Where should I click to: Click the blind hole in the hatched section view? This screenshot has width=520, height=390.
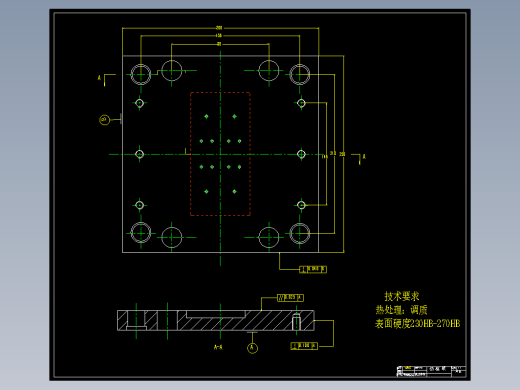[x=296, y=322]
